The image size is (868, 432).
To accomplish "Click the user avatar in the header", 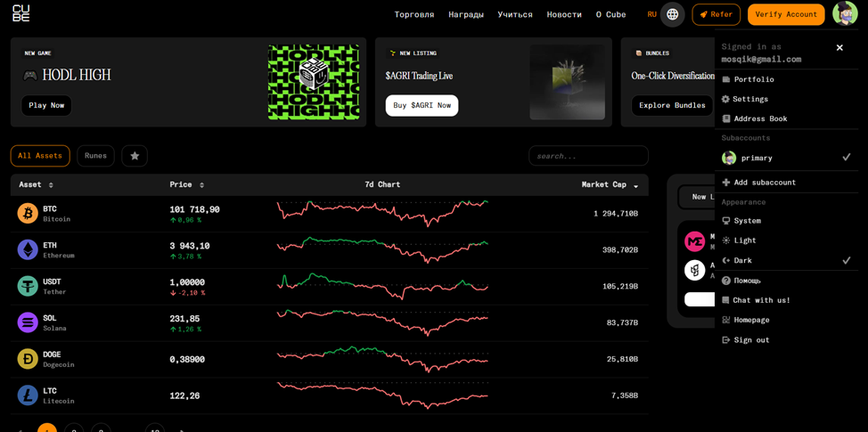I will [x=845, y=14].
